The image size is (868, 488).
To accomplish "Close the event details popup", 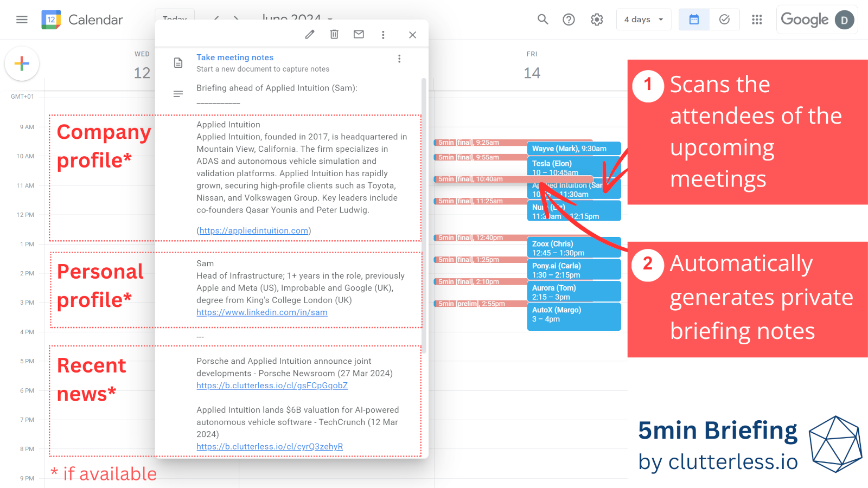I will [412, 35].
